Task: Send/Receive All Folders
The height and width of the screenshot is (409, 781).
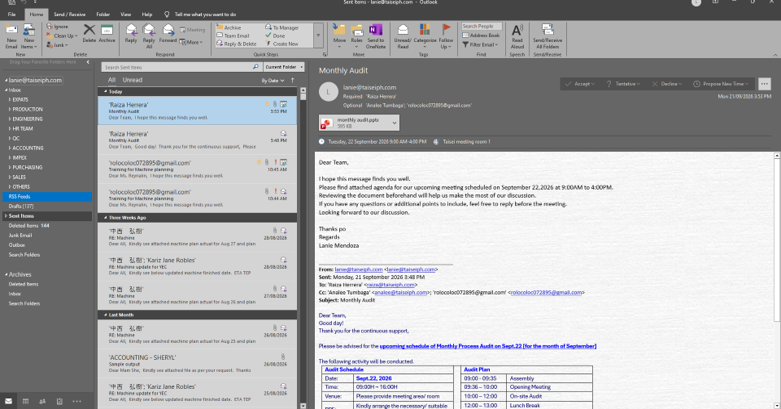Action: point(547,36)
